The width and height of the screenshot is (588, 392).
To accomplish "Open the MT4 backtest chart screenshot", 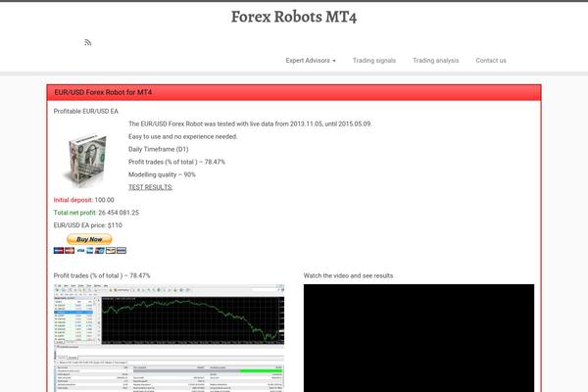I will point(169,337).
